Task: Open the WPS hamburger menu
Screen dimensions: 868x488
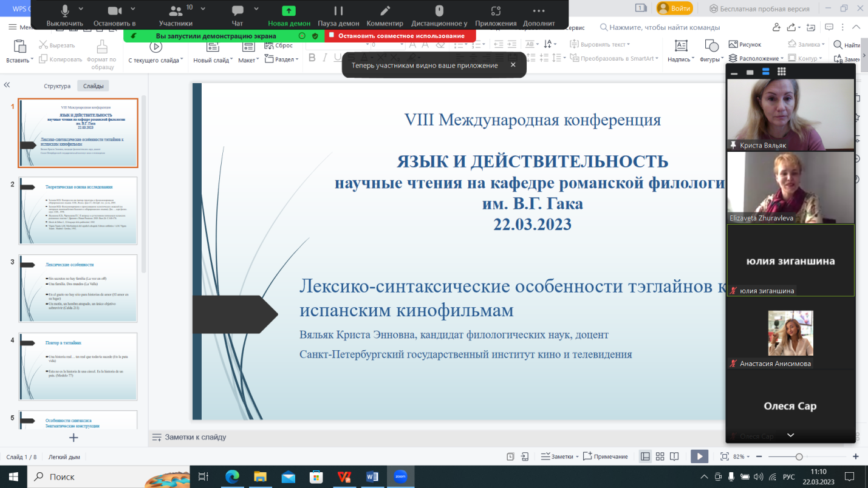Action: point(13,27)
